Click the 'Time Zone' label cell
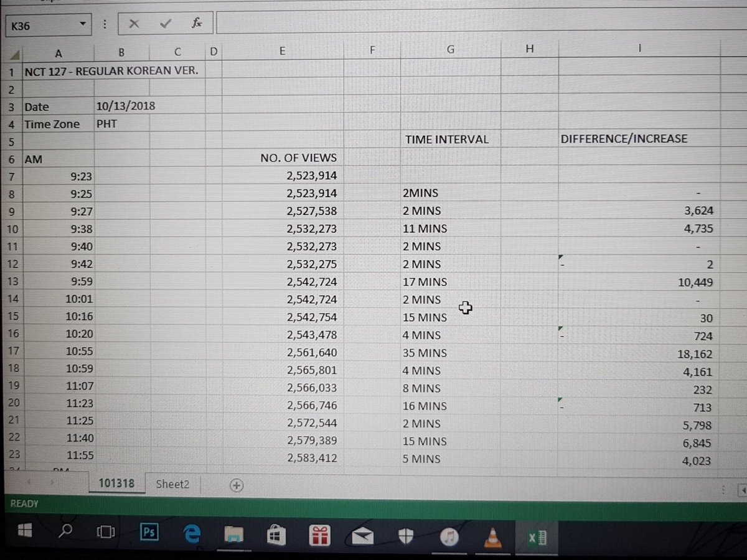 pyautogui.click(x=52, y=124)
